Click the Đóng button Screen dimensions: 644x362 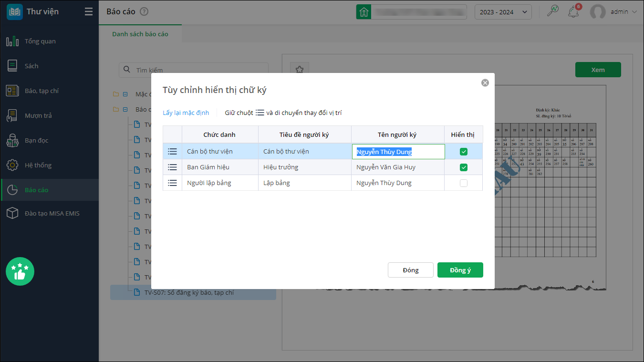pos(411,270)
